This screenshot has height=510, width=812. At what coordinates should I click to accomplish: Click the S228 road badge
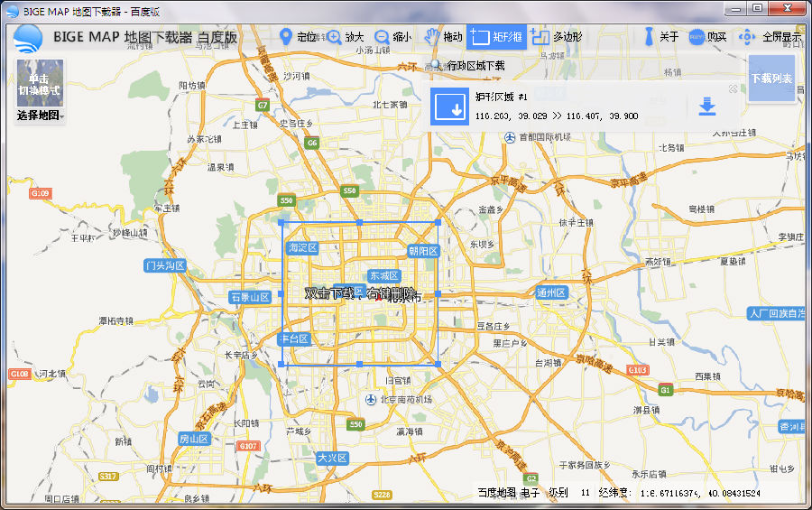[x=382, y=495]
